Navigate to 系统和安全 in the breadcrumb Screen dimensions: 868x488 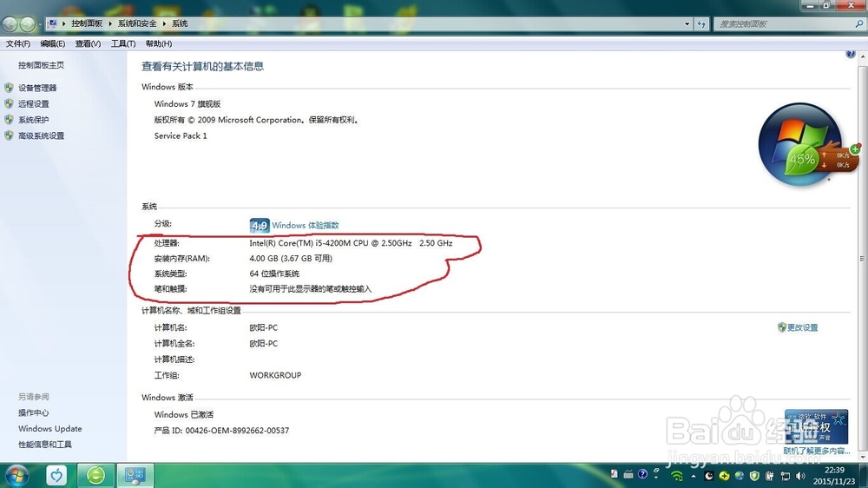click(137, 23)
